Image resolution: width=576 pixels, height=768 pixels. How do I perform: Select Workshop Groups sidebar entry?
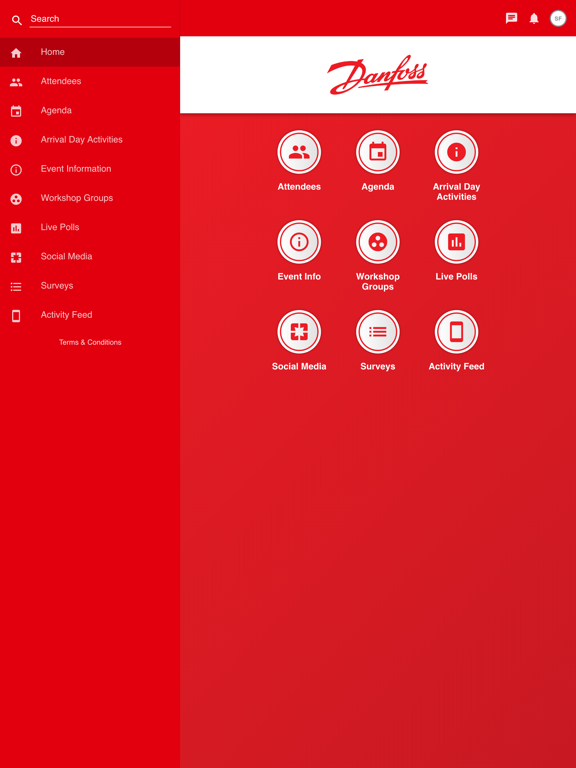[90, 198]
